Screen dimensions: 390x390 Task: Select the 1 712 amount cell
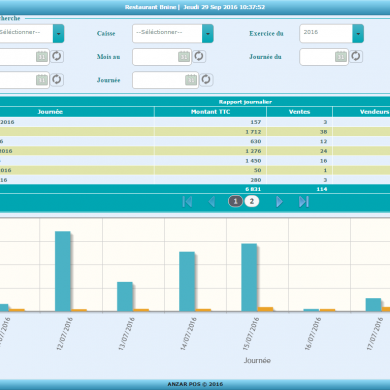[x=210, y=132]
